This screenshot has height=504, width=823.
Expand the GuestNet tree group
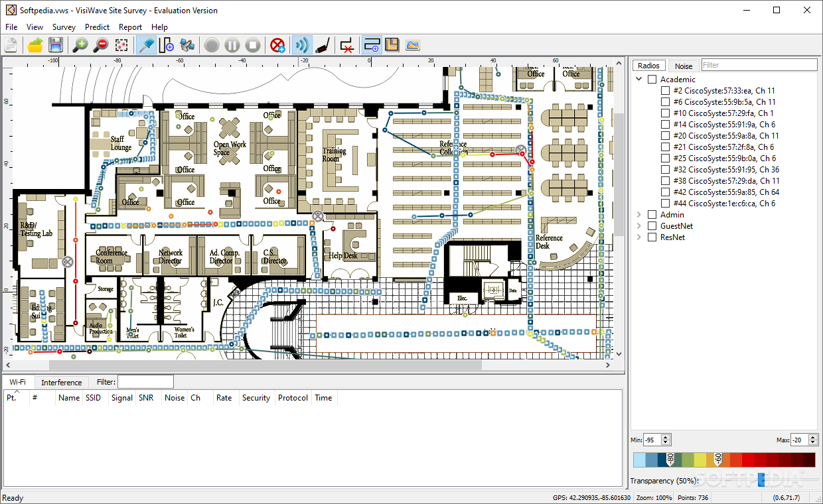pyautogui.click(x=639, y=226)
